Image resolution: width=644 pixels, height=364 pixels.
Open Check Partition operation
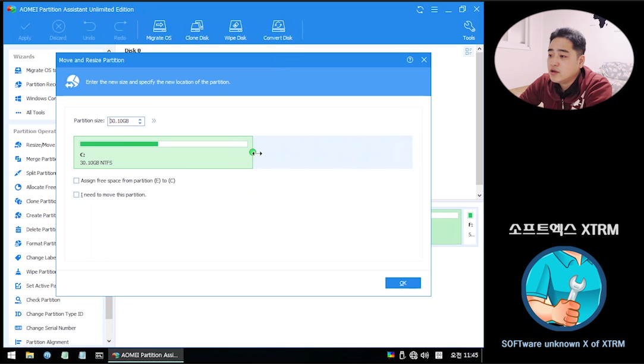click(x=37, y=300)
